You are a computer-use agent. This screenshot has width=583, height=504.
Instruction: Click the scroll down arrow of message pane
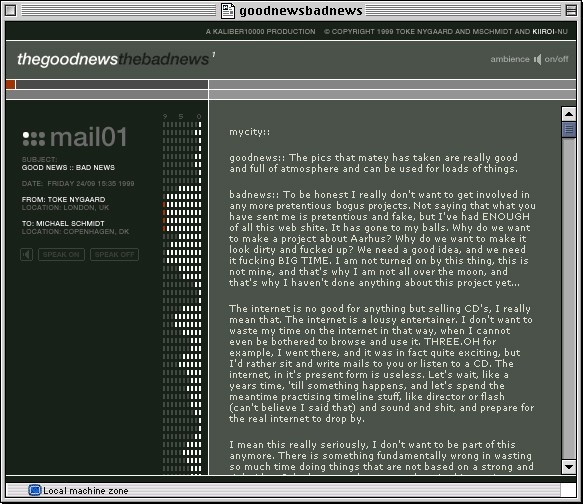568,467
